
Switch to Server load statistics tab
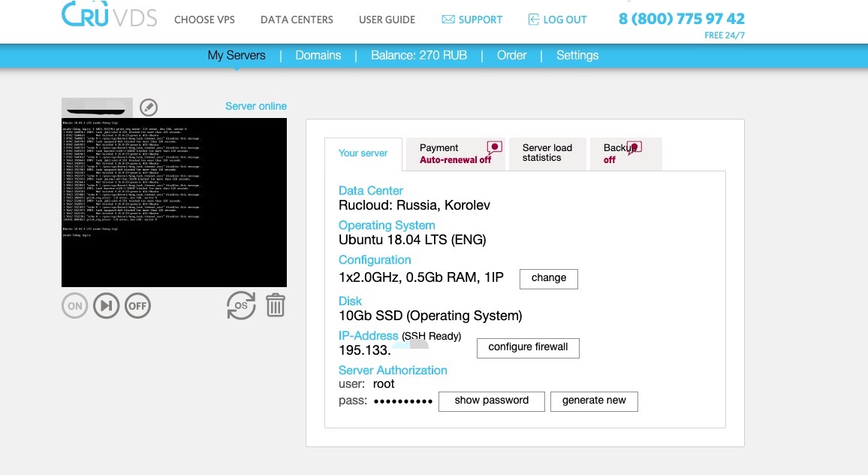coord(547,153)
